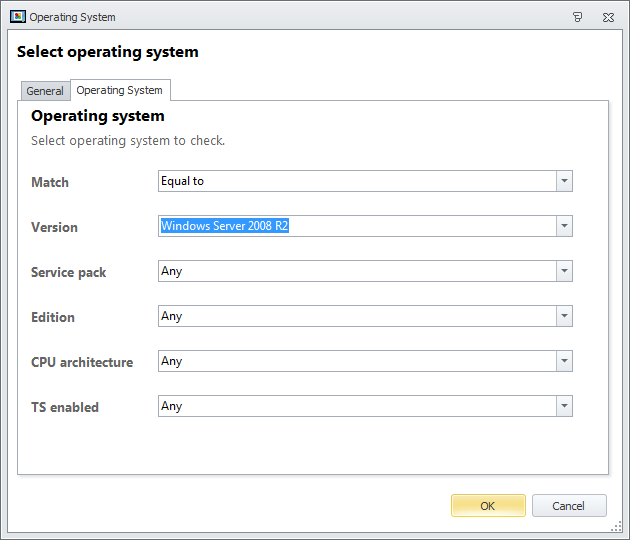
Task: Click the Cancel button
Action: tap(569, 505)
